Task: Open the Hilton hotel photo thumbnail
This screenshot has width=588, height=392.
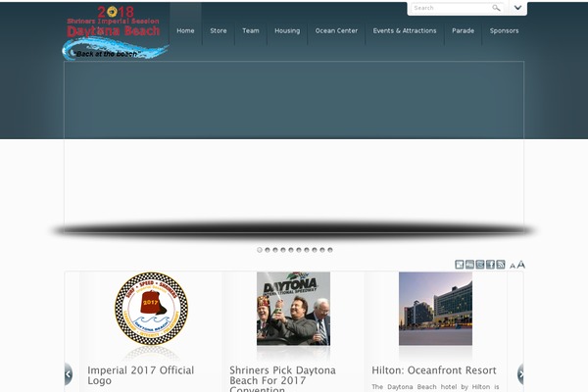Action: click(435, 309)
